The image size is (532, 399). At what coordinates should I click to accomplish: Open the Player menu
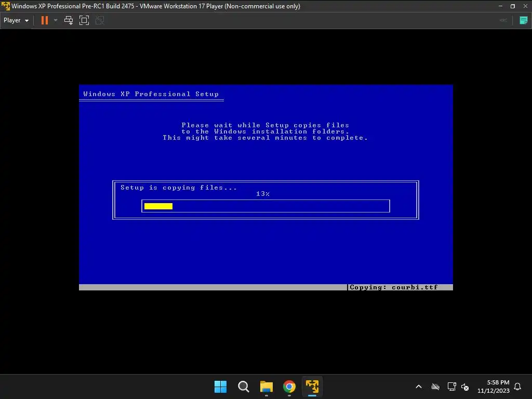pyautogui.click(x=16, y=20)
